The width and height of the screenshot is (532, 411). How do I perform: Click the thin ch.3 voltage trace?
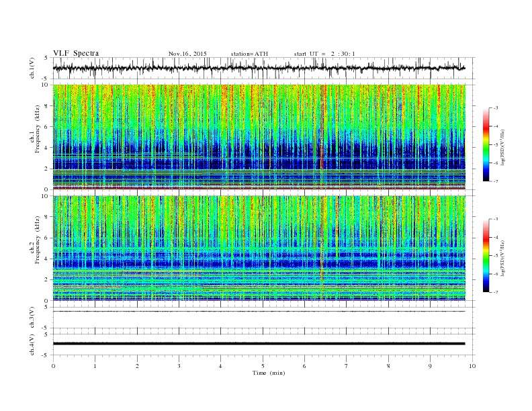tap(259, 312)
